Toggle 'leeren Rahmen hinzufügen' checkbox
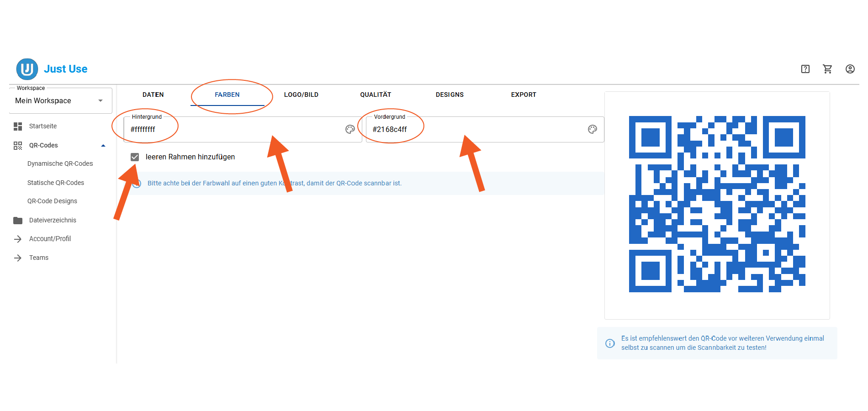Image resolution: width=868 pixels, height=411 pixels. 135,157
